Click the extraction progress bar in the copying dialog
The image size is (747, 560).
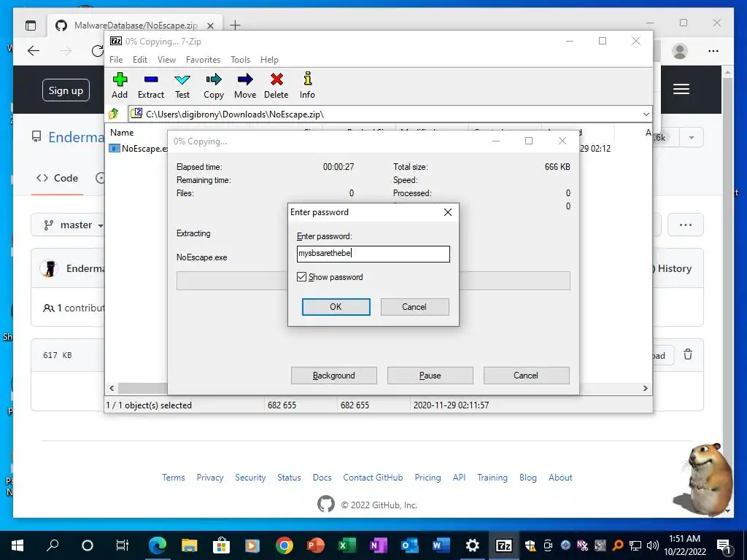[x=373, y=281]
